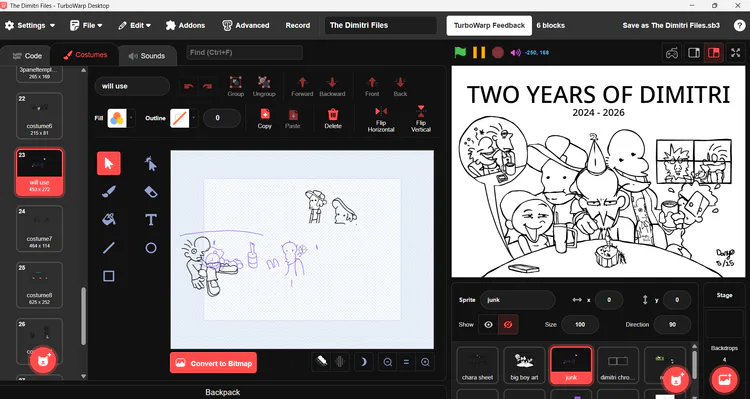This screenshot has width=750, height=399.
Task: Select the big boy art sprite
Action: tap(524, 366)
